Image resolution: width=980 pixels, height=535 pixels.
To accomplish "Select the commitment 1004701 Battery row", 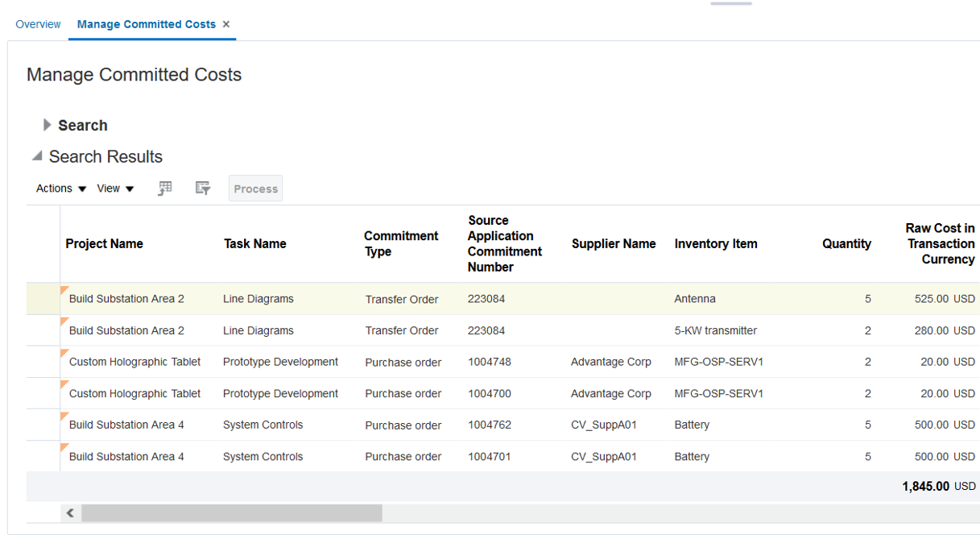I will pyautogui.click(x=43, y=456).
